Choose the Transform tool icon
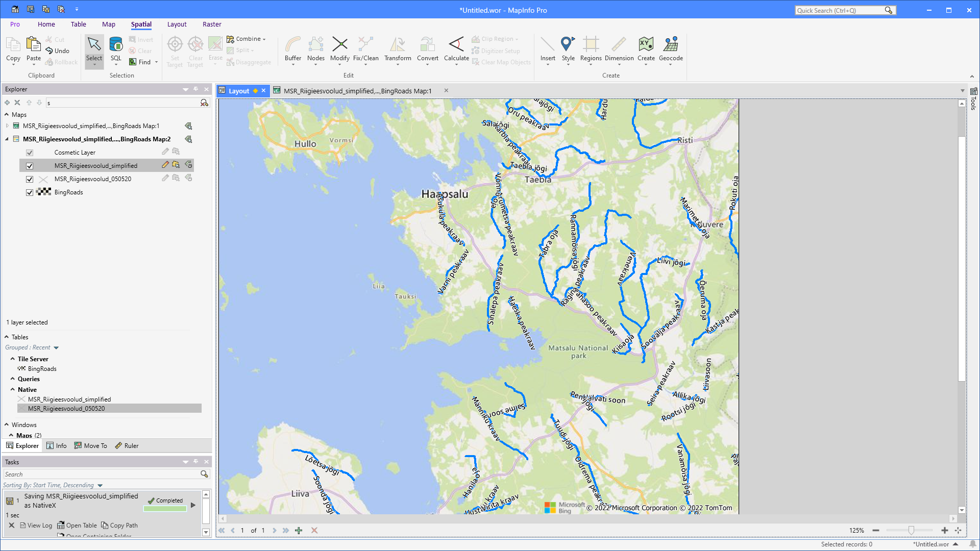The width and height of the screenshot is (980, 551). 397,45
